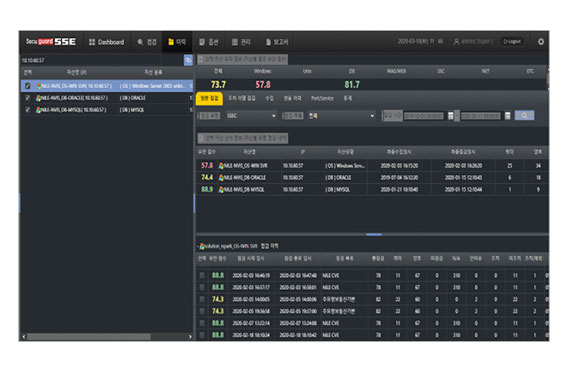Check the history row starting 2020-02-18 18:10
The width and height of the screenshot is (568, 365).
(x=202, y=335)
